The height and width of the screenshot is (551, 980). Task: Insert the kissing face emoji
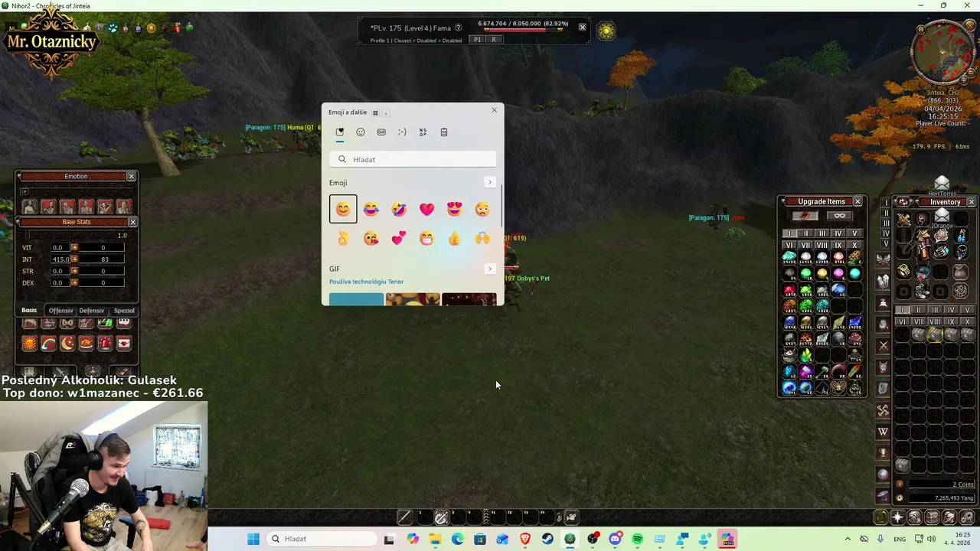tap(371, 239)
